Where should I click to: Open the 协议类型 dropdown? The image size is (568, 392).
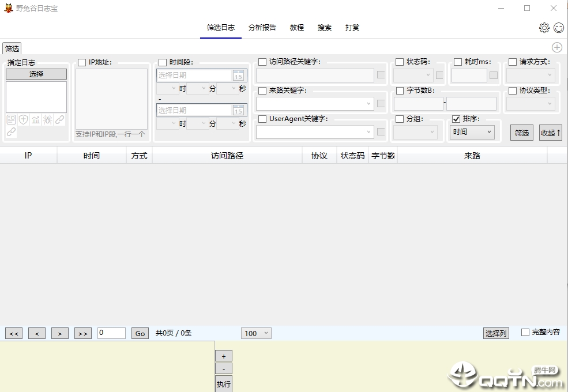click(x=531, y=104)
